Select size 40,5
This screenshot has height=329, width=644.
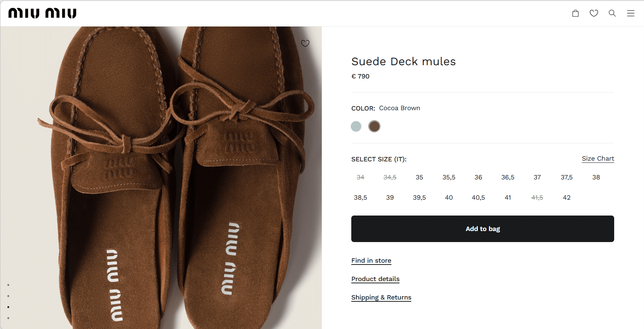pos(478,197)
